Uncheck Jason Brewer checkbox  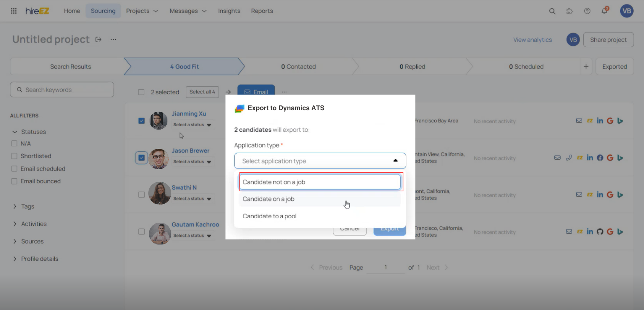[142, 158]
